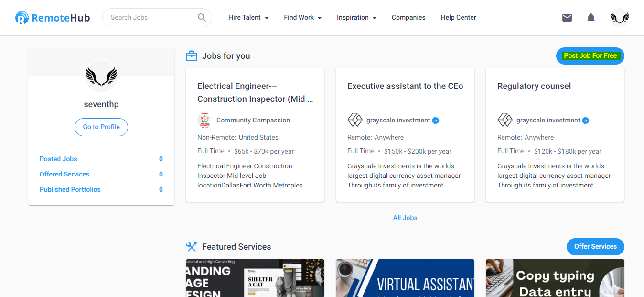
Task: Expand the Find Work dropdown
Action: (x=303, y=18)
